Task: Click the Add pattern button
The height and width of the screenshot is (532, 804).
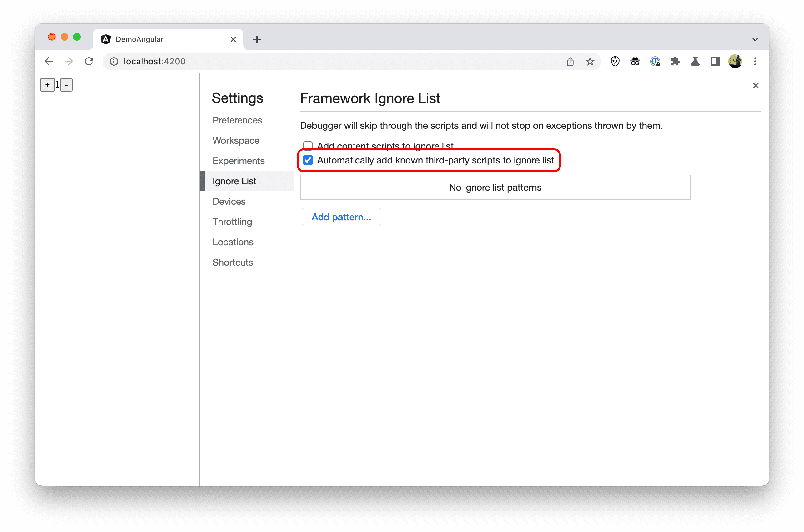Action: point(341,217)
